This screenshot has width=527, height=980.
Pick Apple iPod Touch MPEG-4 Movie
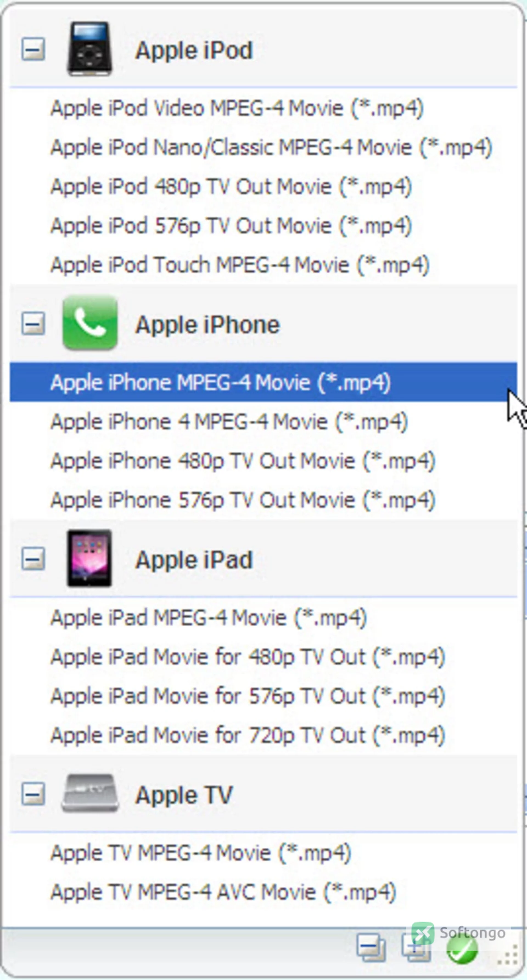[x=263, y=265]
